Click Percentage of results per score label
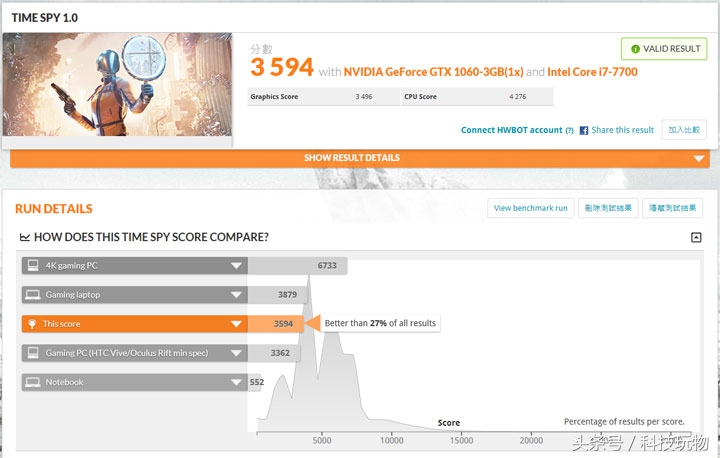This screenshot has width=720, height=458. coord(624,422)
